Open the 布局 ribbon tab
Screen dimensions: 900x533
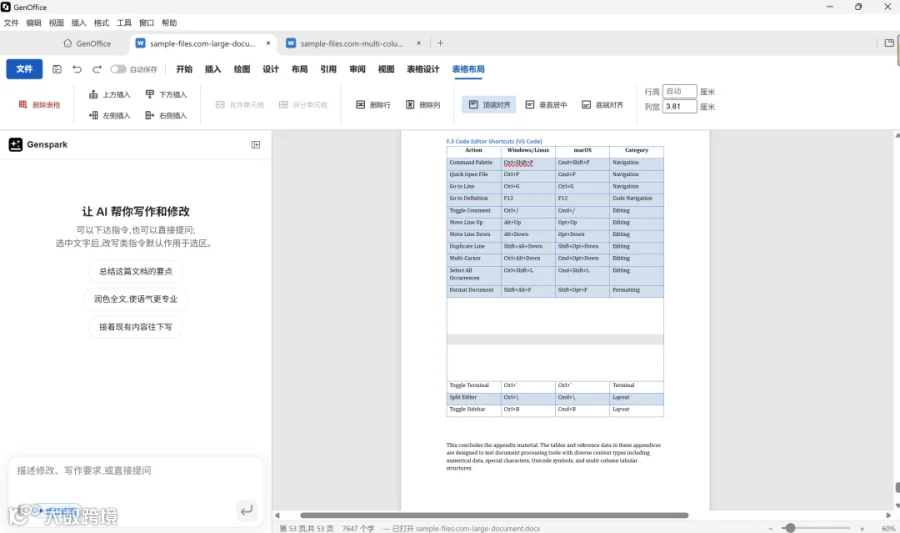click(299, 69)
